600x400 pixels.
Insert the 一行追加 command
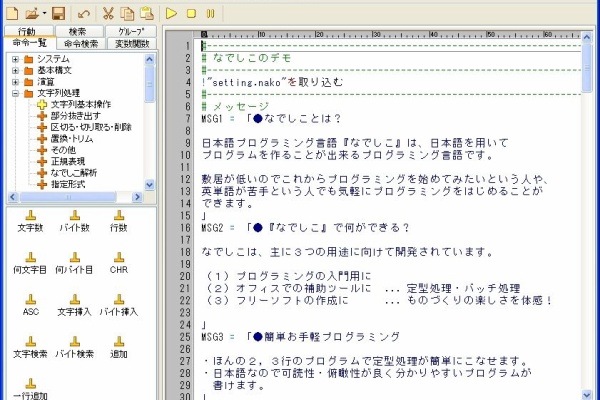click(31, 389)
